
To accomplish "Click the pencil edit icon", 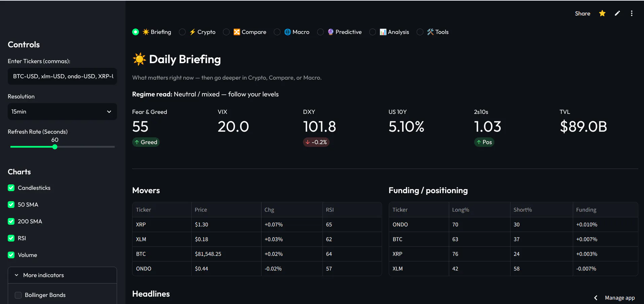I will (617, 13).
